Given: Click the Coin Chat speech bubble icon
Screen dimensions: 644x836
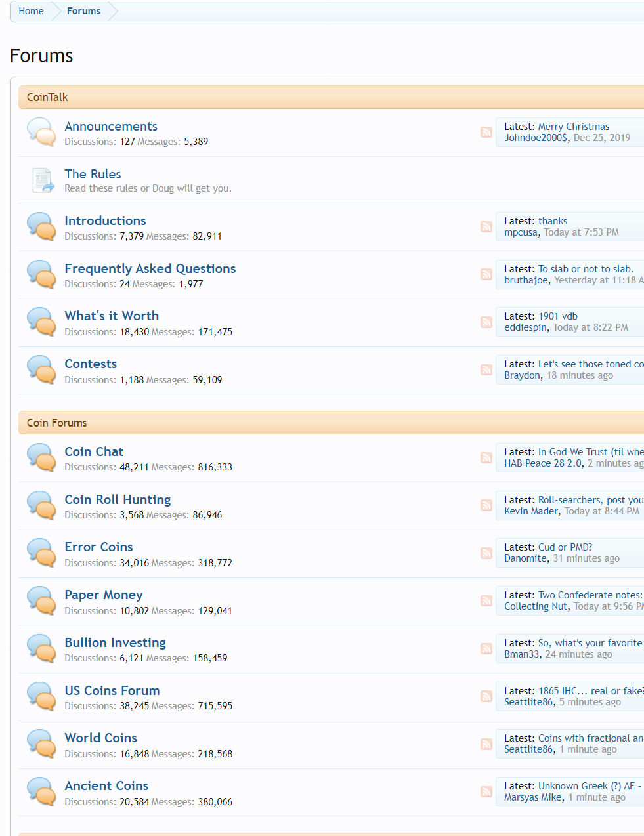Looking at the screenshot, I should [x=41, y=457].
